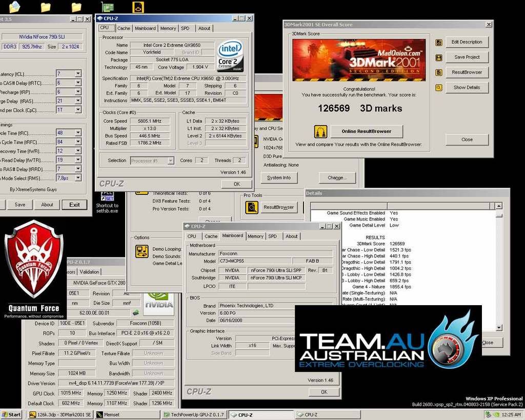The width and height of the screenshot is (525, 420).
Task: Click the Show Details button
Action: [467, 87]
